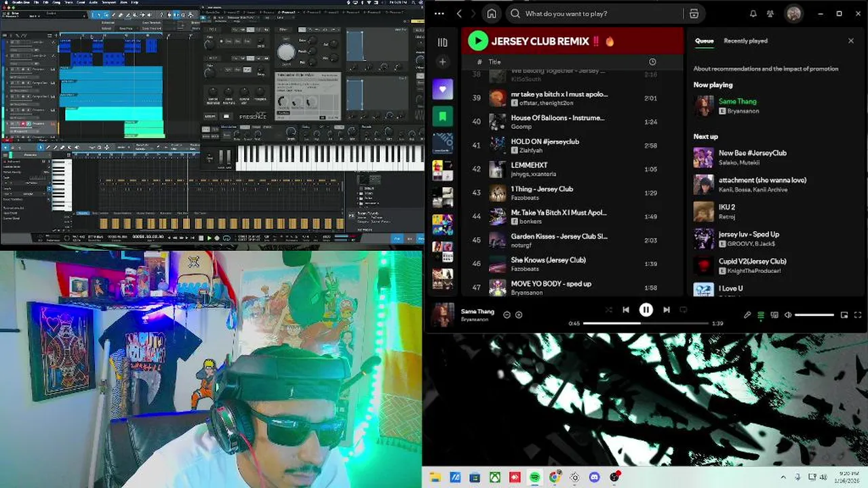Open Same Thang album art thumbnail

pyautogui.click(x=443, y=314)
